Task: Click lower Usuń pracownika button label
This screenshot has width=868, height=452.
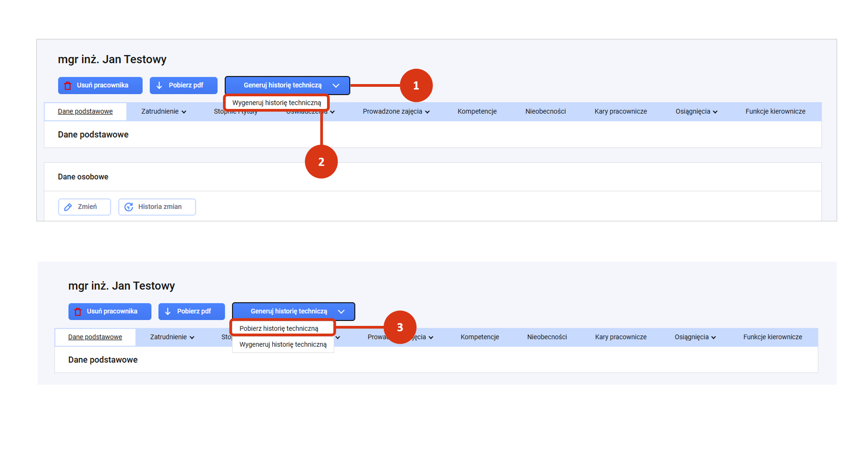Action: click(112, 311)
